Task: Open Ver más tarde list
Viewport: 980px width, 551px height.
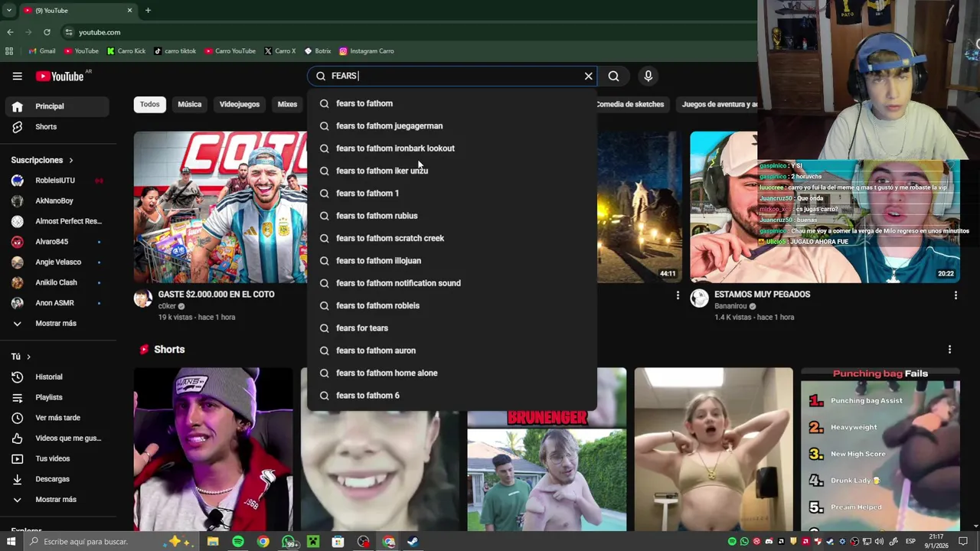Action: [x=57, y=418]
